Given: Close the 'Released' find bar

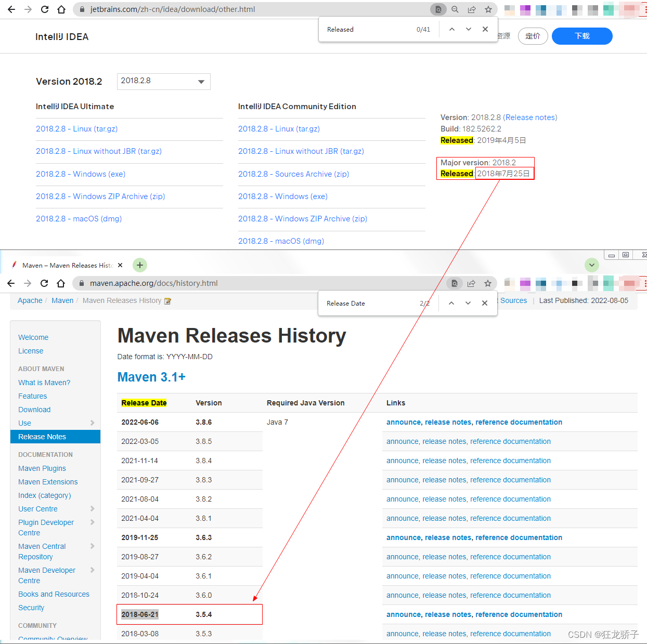Looking at the screenshot, I should pyautogui.click(x=485, y=30).
